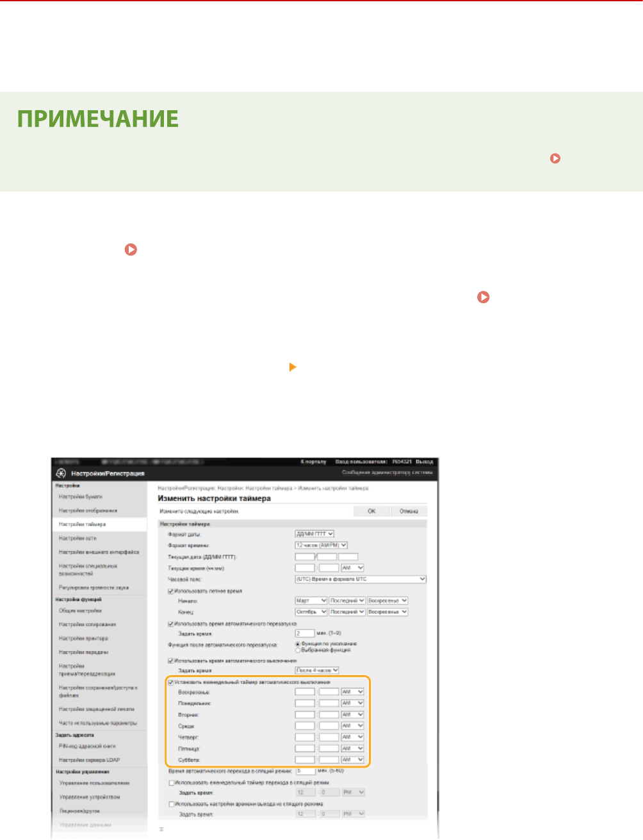
Task: Open 'Часто используемые параметры' sidebar item
Action: tap(98, 723)
